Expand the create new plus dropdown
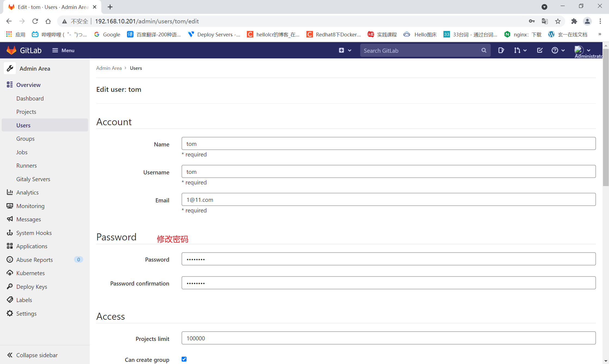This screenshot has height=364, width=609. [x=345, y=50]
